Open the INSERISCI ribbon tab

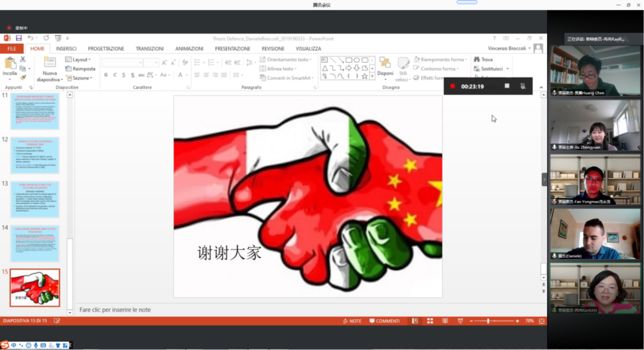tap(66, 49)
